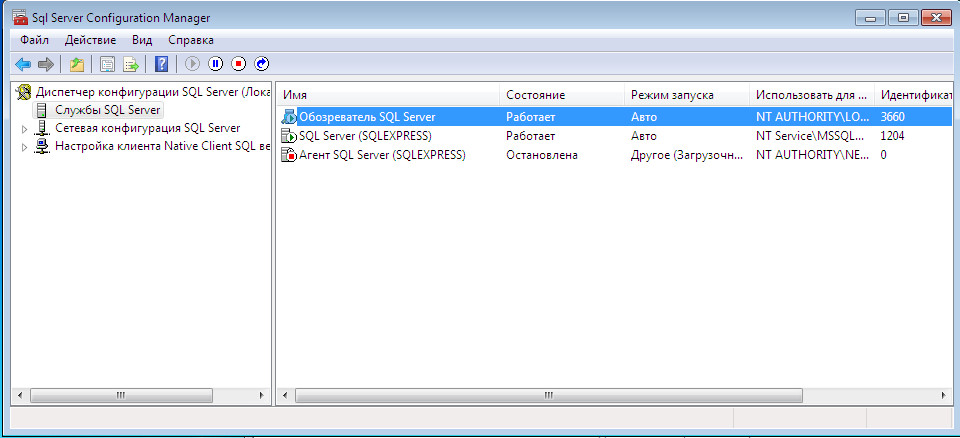Open the Справка menu
The height and width of the screenshot is (438, 960).
click(191, 40)
